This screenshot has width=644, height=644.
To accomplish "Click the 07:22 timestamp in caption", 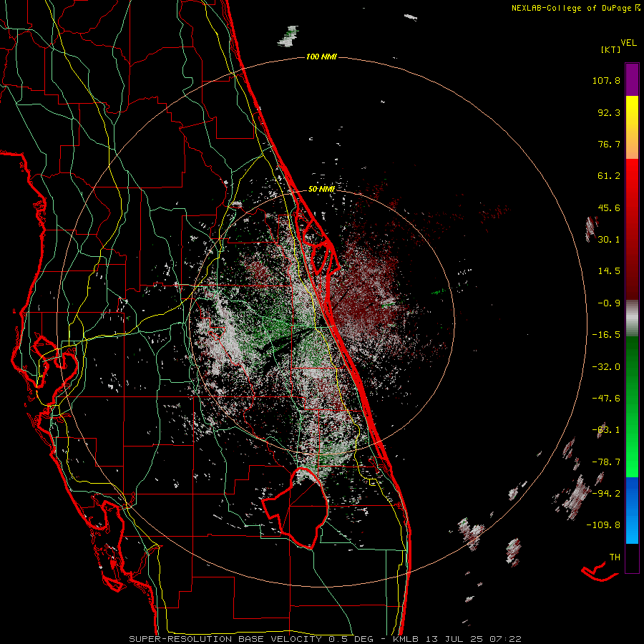I will (x=507, y=639).
